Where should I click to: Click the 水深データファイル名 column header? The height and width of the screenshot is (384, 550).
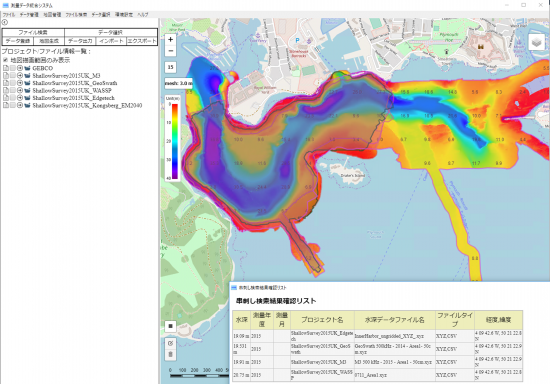(x=395, y=320)
